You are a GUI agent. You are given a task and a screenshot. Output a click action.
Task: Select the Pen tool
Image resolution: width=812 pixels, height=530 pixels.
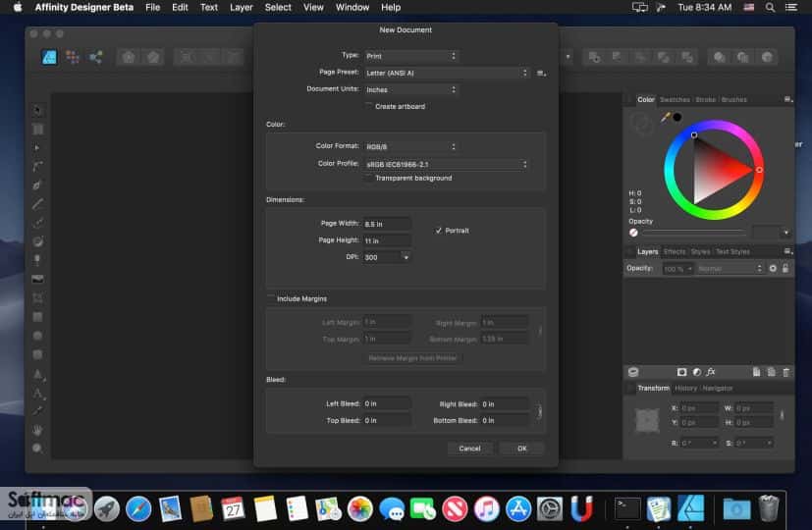pyautogui.click(x=37, y=185)
